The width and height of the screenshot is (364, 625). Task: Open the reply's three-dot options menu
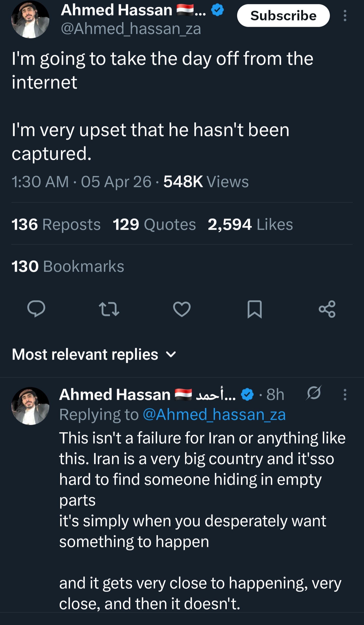[x=345, y=395]
